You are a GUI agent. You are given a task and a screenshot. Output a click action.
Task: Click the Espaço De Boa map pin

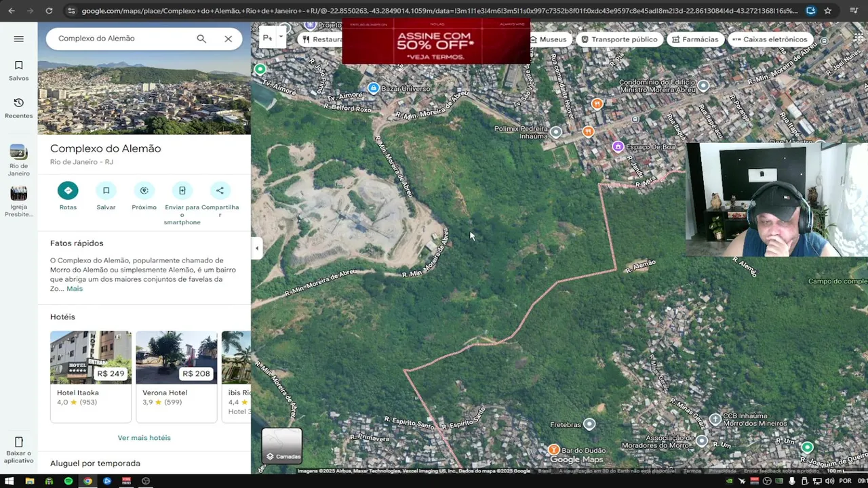click(618, 146)
